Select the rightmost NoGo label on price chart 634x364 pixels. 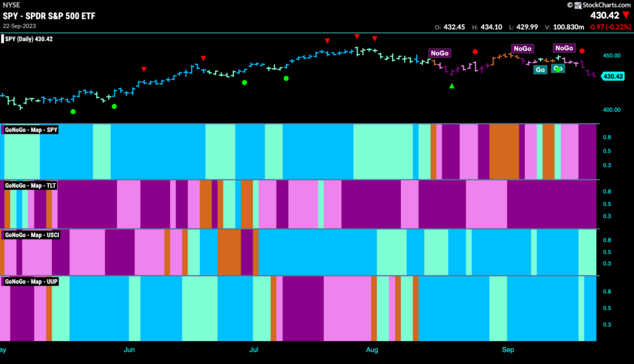[564, 48]
